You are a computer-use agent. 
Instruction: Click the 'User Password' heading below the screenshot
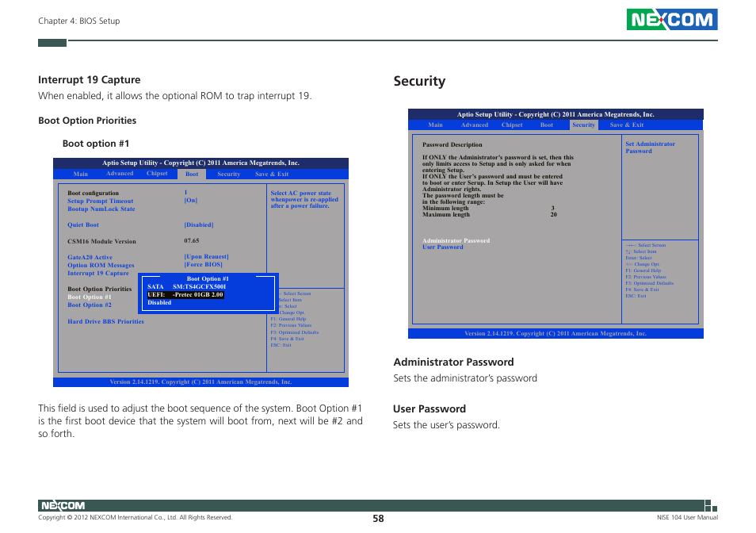[x=429, y=409]
